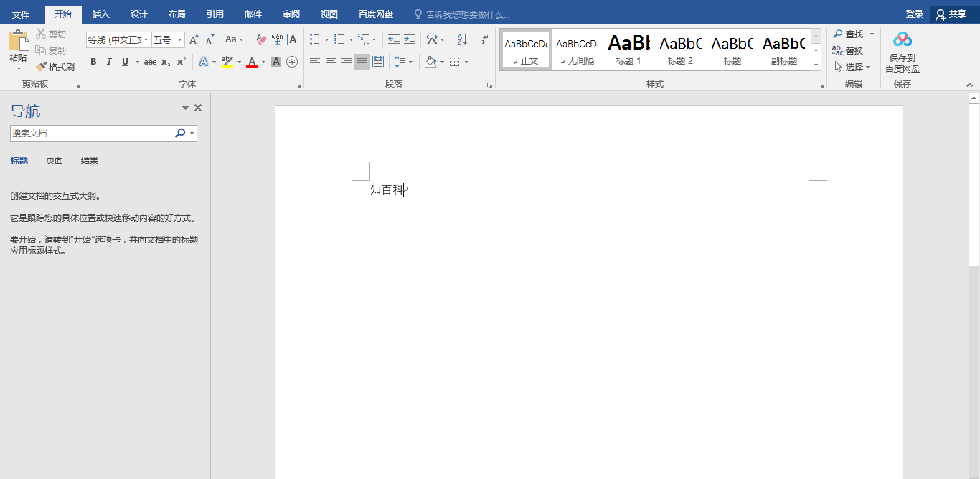Click the clear formatting eraser icon
980x479 pixels.
pos(261,39)
